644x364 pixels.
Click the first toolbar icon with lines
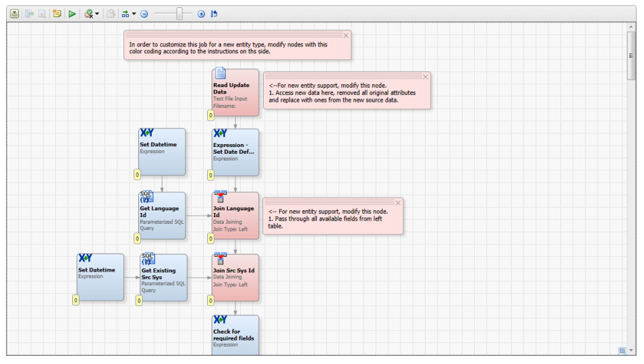14,14
